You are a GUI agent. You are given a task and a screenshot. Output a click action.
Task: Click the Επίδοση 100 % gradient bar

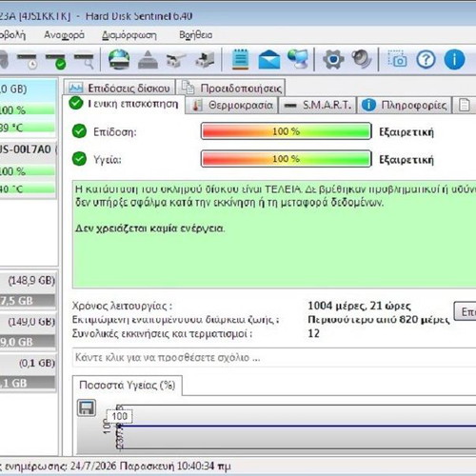[286, 131]
